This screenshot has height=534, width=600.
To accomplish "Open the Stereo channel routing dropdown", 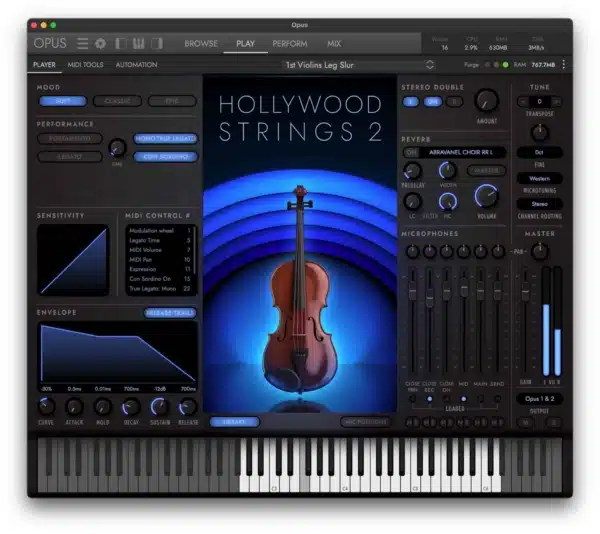I will [540, 204].
